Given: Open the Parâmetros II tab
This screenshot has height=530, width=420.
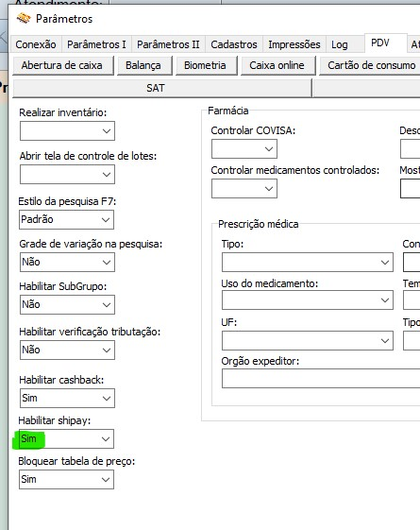Looking at the screenshot, I should [168, 44].
